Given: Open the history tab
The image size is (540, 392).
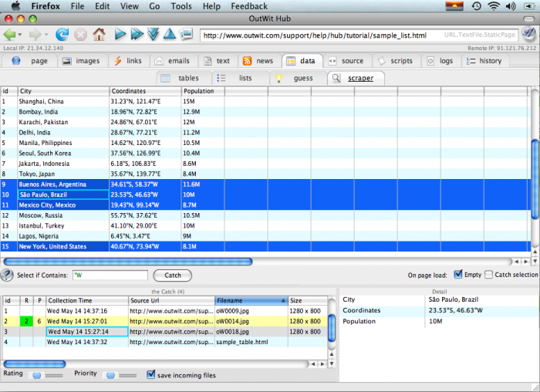Looking at the screenshot, I should click(x=485, y=61).
